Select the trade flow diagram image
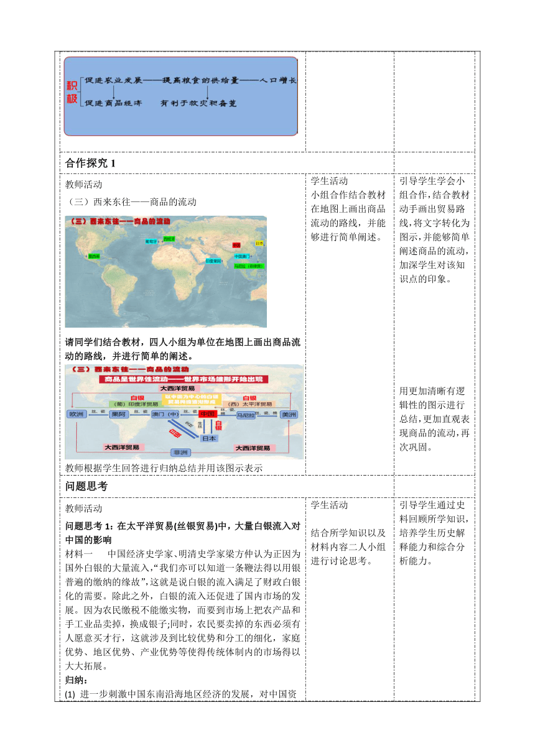 coord(184,412)
